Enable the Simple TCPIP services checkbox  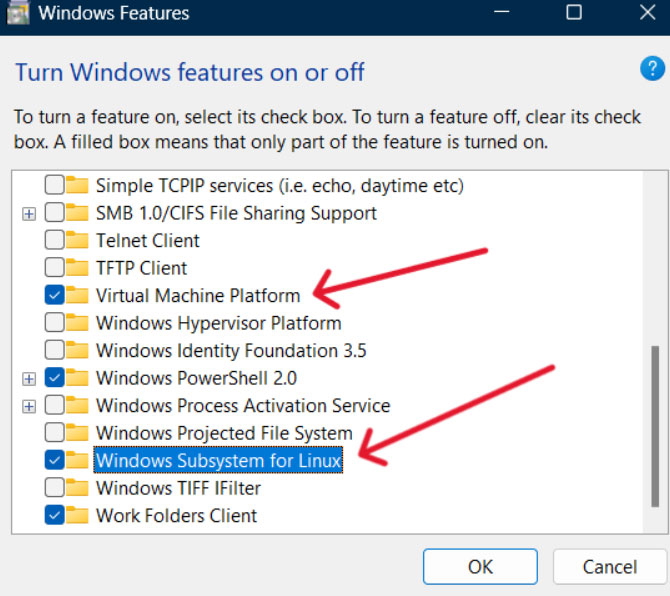click(x=54, y=185)
